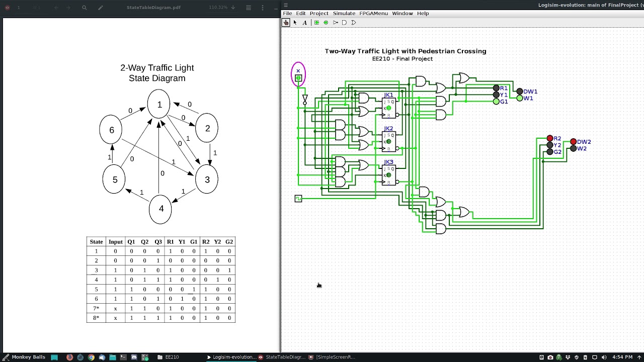Open the Monkey Balls start menu
Screen dimensions: 644x362
pos(24,357)
